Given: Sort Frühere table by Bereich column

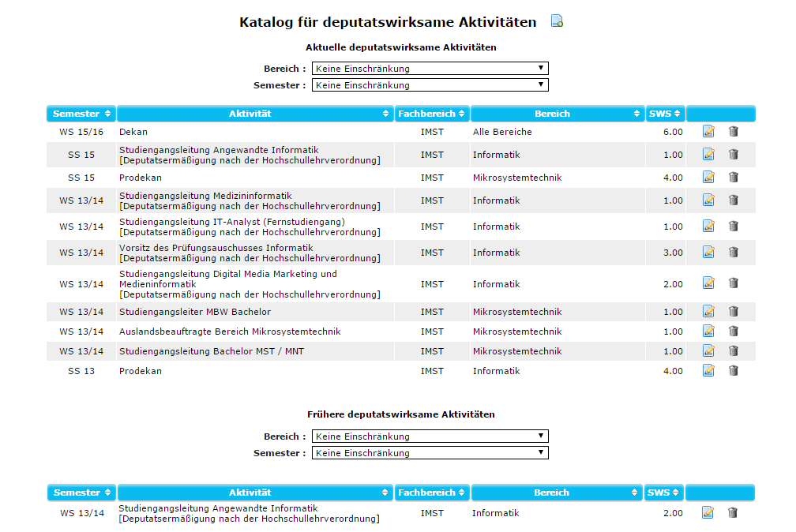Looking at the screenshot, I should coord(557,493).
